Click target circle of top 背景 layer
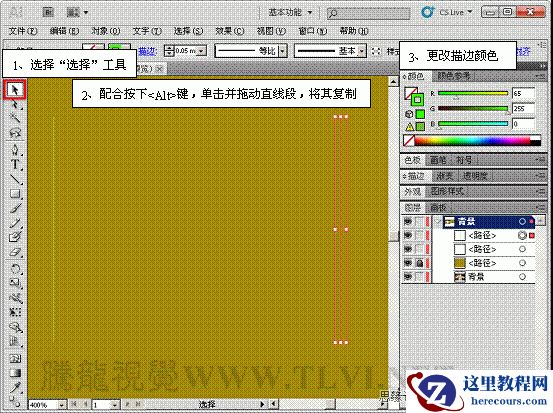The height and width of the screenshot is (413, 553). [522, 221]
